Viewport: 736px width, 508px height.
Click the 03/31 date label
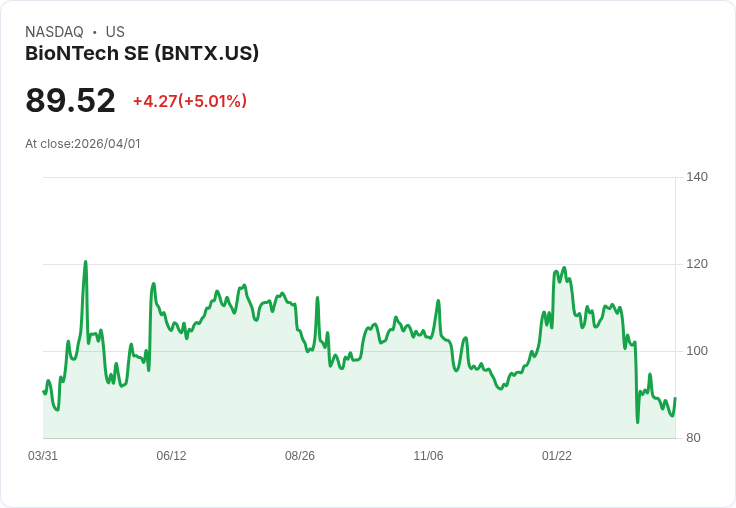point(43,456)
